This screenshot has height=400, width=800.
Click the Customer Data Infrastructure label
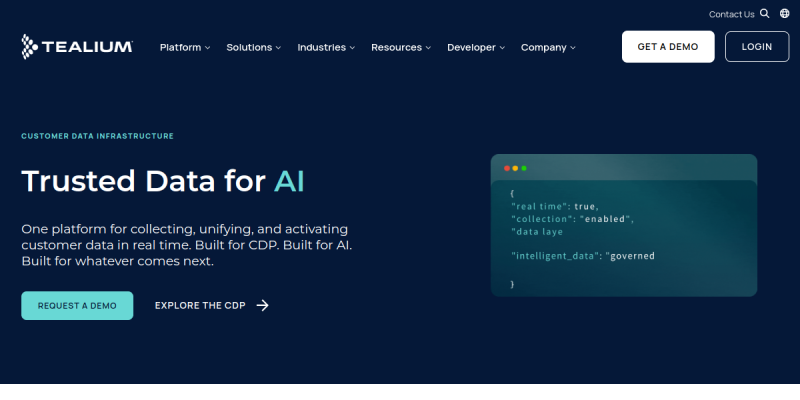tap(97, 136)
